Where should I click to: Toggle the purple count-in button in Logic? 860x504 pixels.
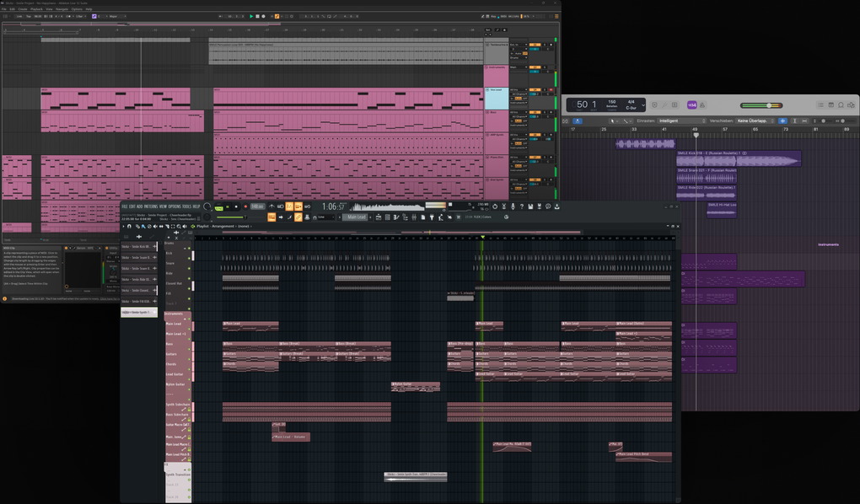(692, 105)
